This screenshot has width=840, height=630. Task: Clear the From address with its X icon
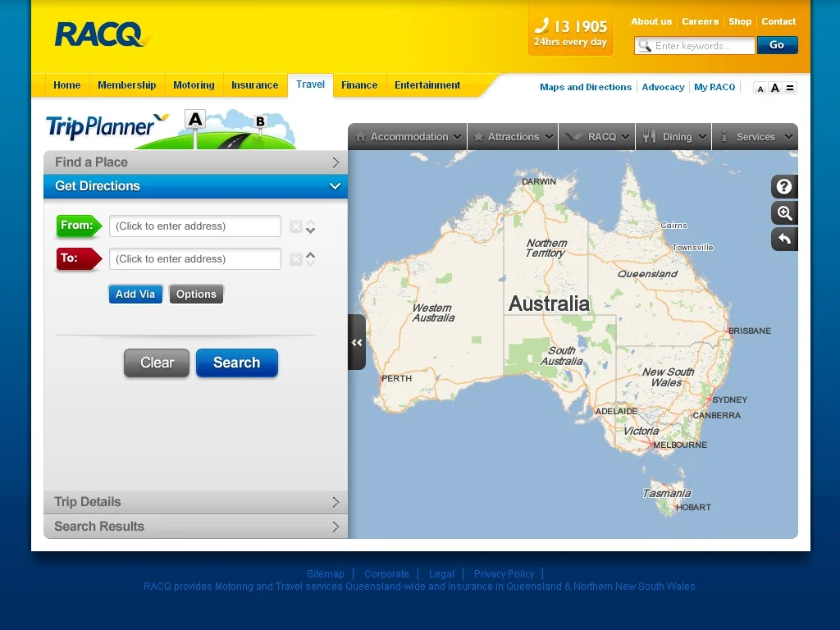coord(295,226)
